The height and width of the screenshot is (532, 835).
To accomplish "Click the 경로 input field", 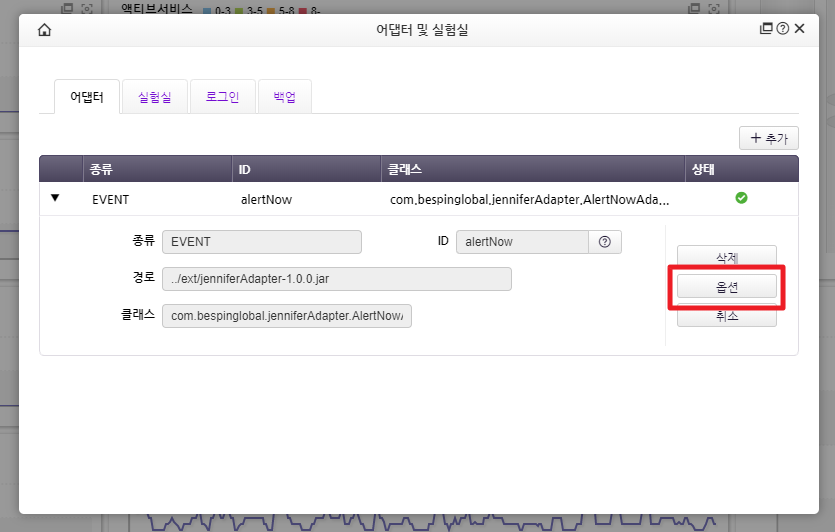I will coord(336,279).
